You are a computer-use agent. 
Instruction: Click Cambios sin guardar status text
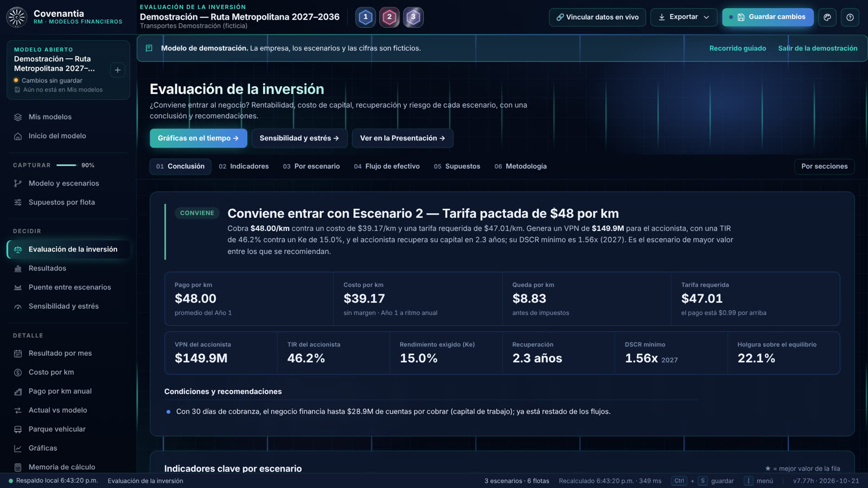[52, 81]
